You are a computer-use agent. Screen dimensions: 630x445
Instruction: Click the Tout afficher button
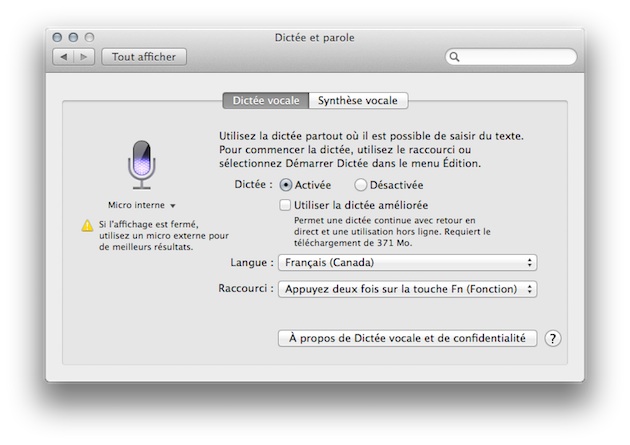pos(144,57)
